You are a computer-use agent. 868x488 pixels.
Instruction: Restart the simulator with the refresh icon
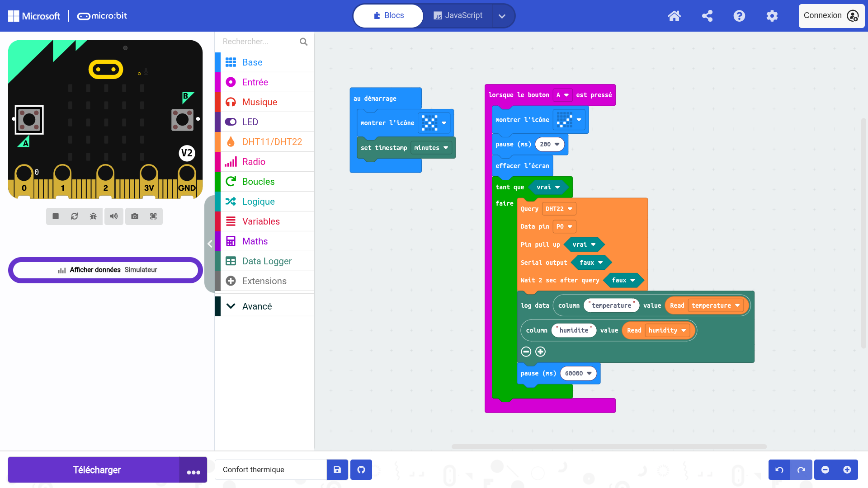[75, 216]
